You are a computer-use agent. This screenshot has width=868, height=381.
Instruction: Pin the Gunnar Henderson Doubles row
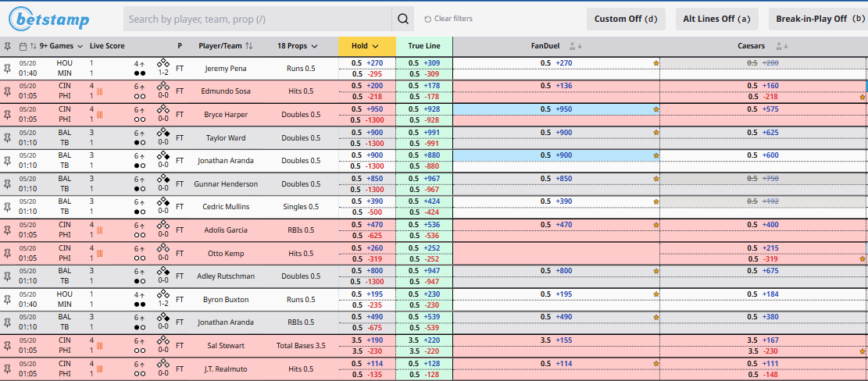[x=7, y=183]
